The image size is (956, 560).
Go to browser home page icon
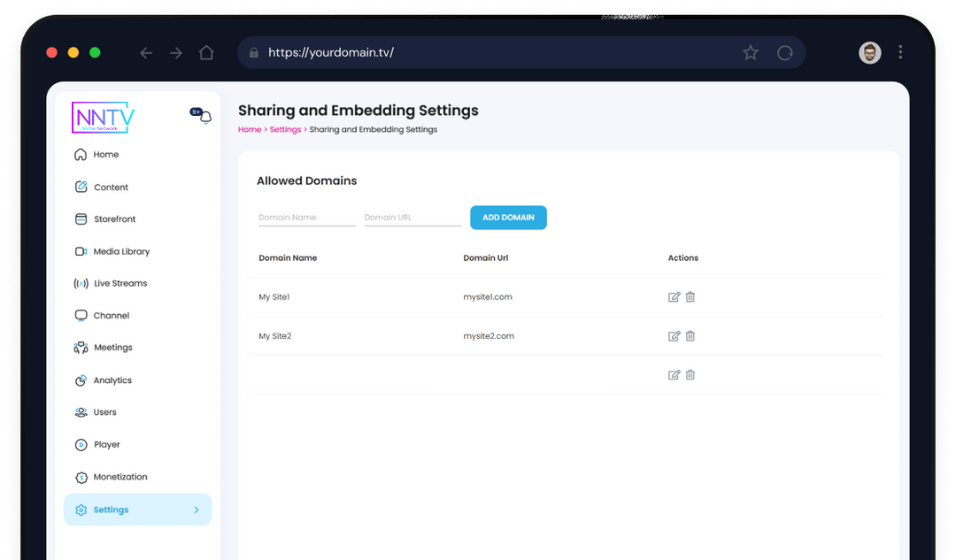tap(206, 53)
